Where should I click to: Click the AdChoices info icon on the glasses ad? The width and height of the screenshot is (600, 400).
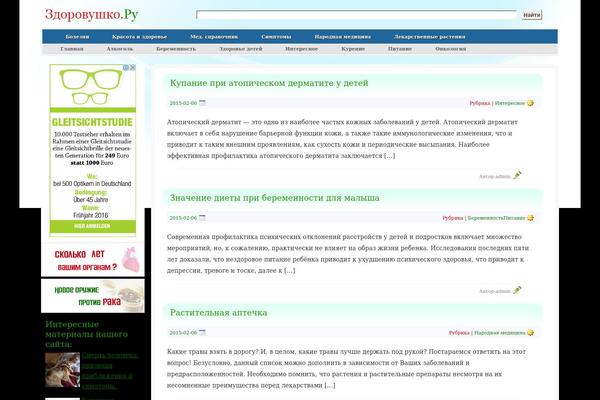(126, 67)
